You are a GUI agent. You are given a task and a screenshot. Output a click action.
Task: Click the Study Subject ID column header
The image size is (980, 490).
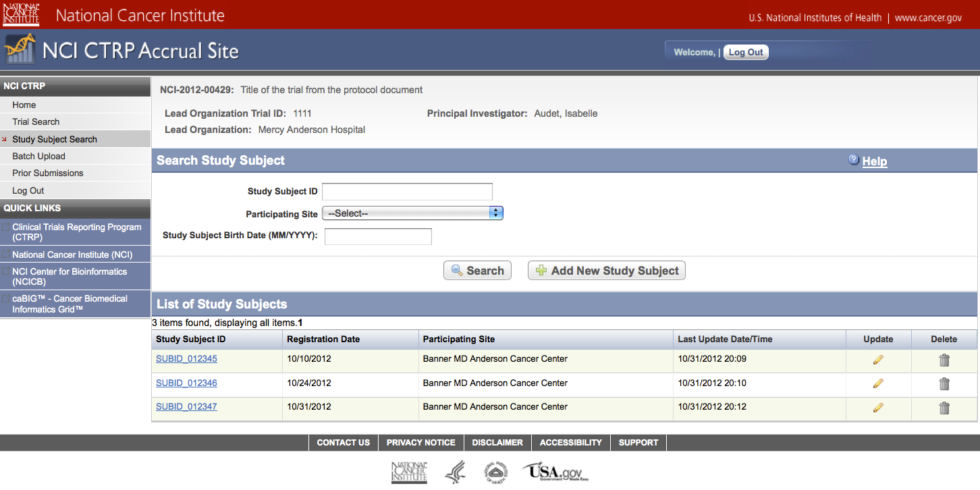(217, 339)
